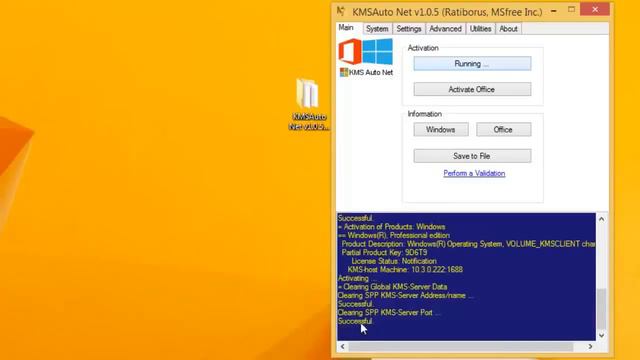640x360 pixels.
Task: Click the Activate Office button
Action: [472, 89]
